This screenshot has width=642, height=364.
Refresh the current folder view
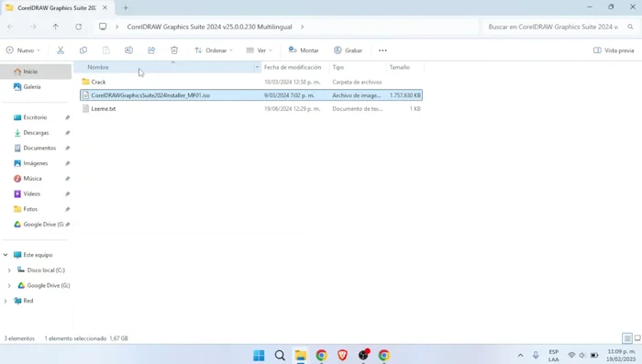79,27
